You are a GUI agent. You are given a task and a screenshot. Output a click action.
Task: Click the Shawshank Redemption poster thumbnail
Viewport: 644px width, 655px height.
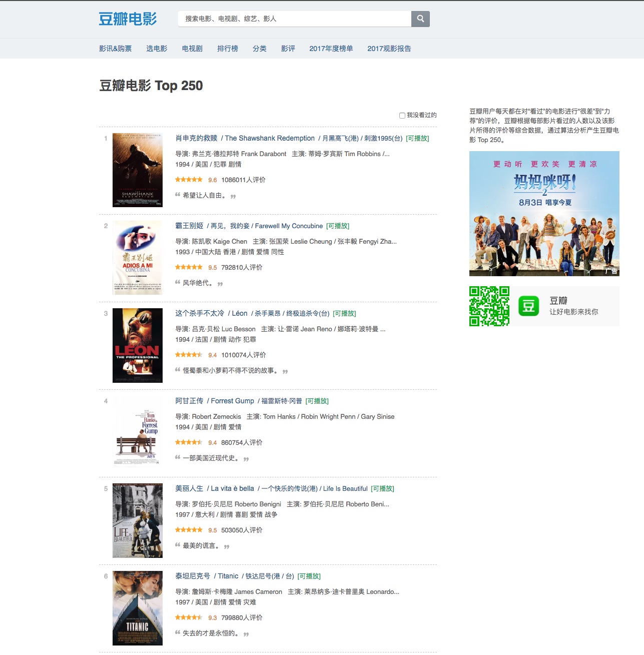[x=138, y=170]
